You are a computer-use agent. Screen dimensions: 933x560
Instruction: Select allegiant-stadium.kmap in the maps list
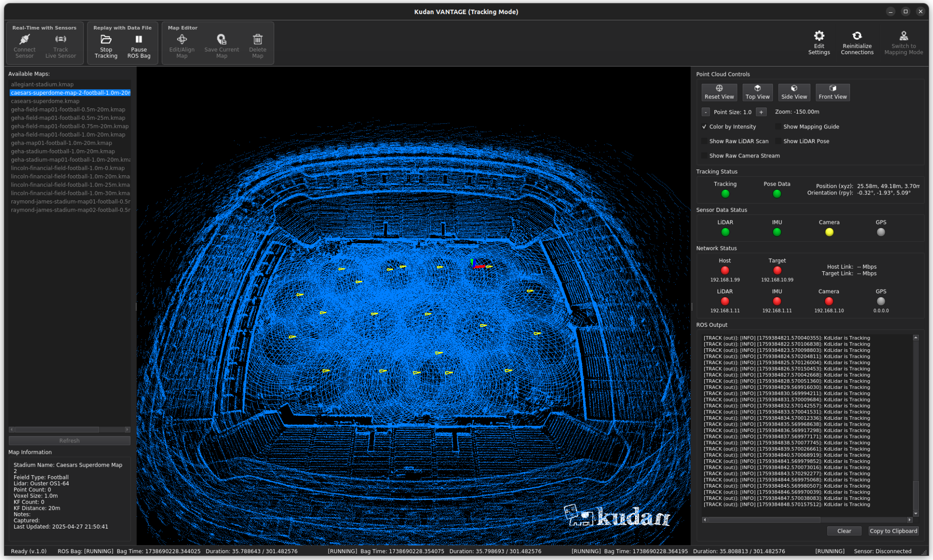(x=42, y=84)
